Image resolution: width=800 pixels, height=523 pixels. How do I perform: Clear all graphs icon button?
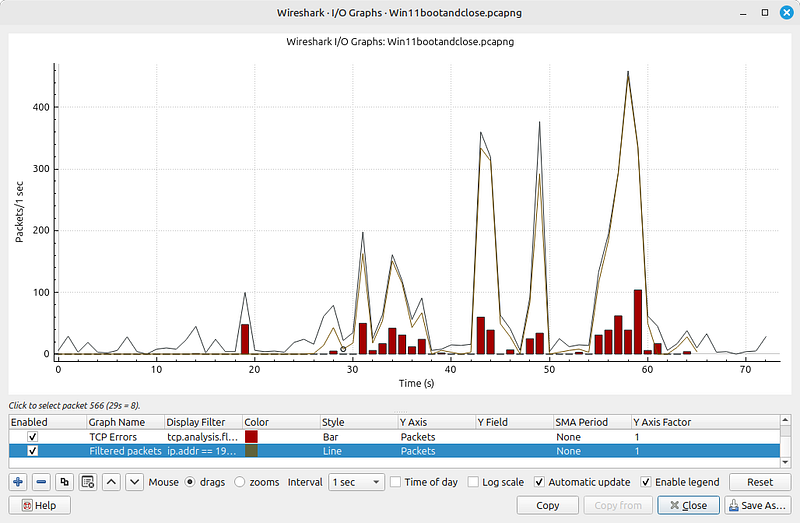pyautogui.click(x=88, y=482)
